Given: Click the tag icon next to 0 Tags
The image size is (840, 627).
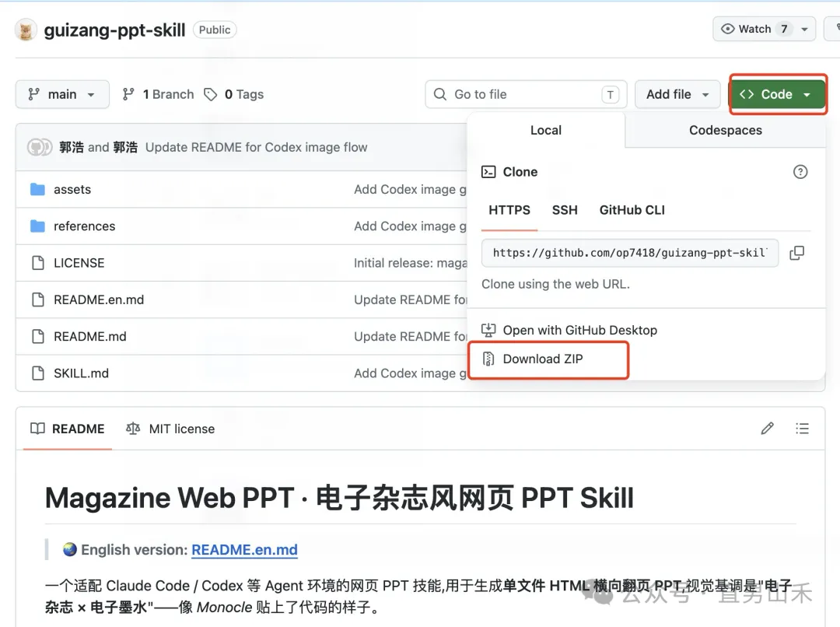Looking at the screenshot, I should pyautogui.click(x=211, y=95).
